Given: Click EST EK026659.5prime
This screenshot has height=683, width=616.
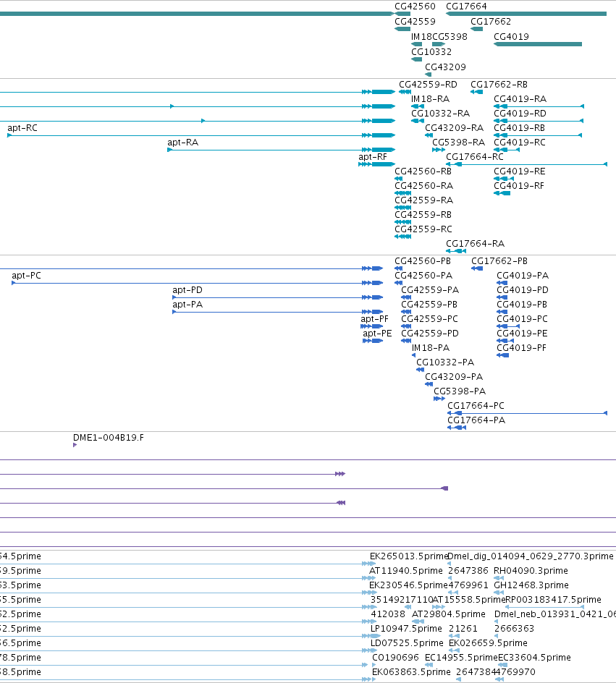Looking at the screenshot, I should (488, 643).
